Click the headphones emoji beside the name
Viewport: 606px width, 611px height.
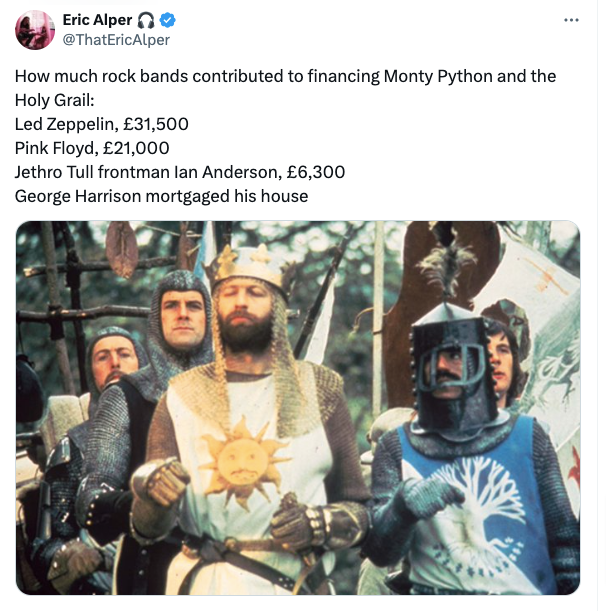coord(146,20)
